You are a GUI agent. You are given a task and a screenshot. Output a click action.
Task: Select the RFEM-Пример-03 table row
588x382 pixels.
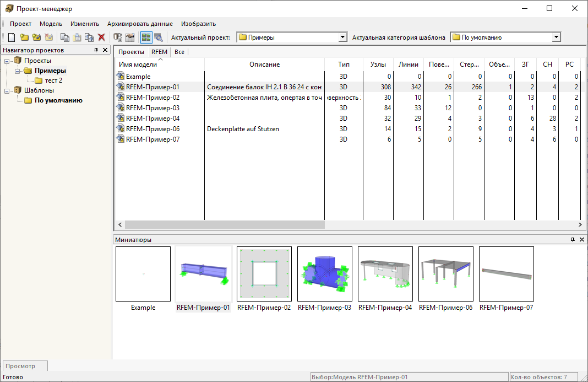(x=347, y=108)
